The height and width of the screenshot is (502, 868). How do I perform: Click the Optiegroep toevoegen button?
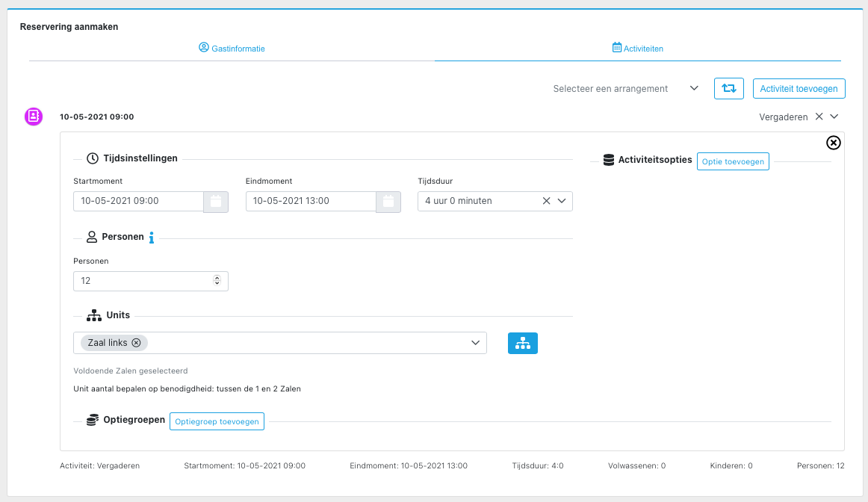pos(217,421)
